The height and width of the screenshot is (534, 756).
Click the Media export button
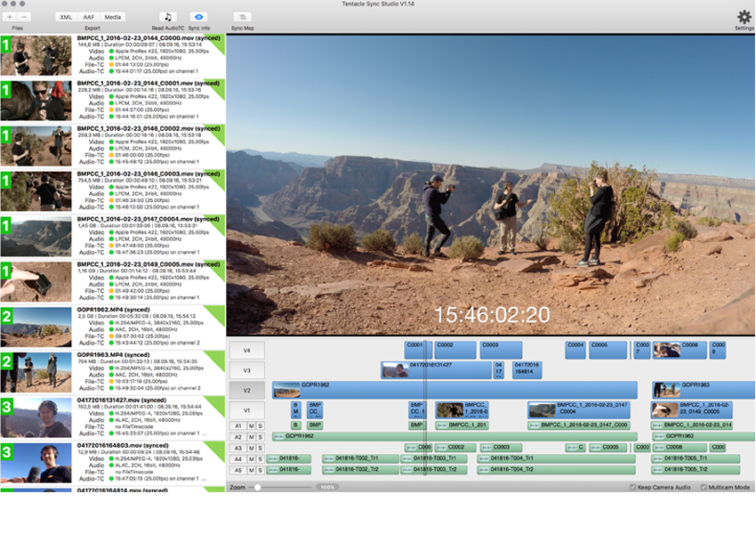[113, 17]
